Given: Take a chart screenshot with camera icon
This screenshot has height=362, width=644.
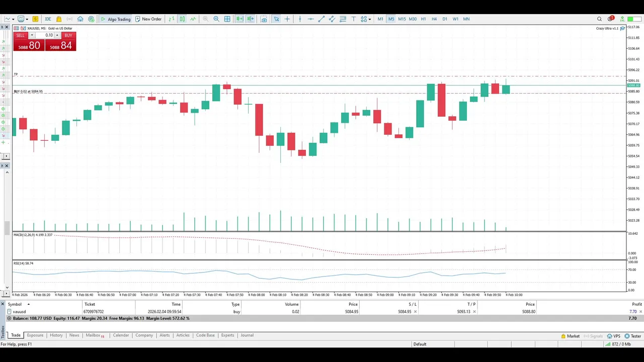Looking at the screenshot, I should 264,19.
